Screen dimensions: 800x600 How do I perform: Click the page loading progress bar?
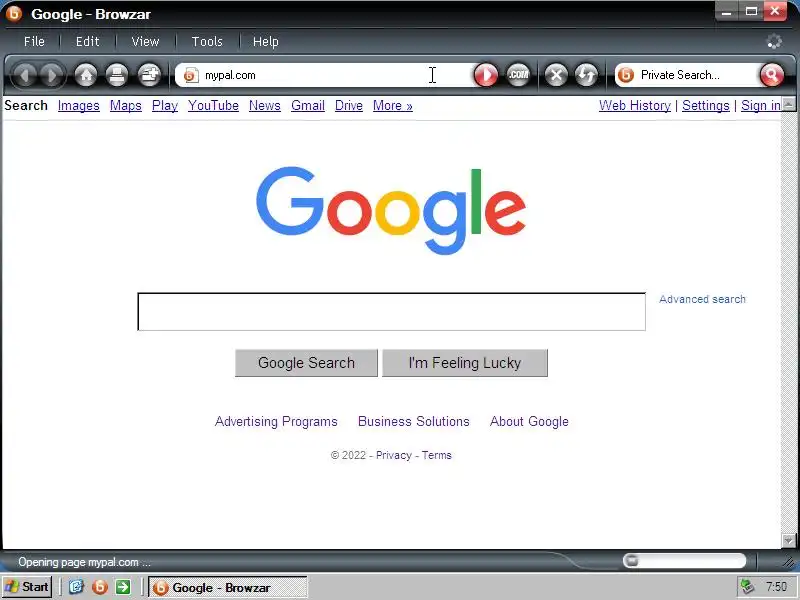click(x=684, y=561)
